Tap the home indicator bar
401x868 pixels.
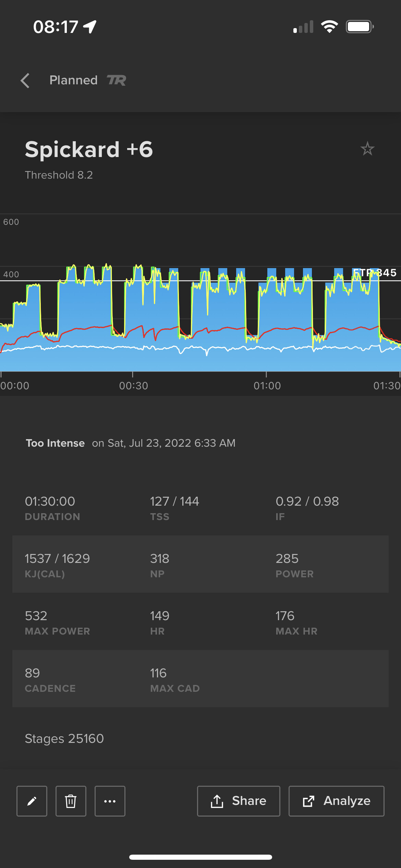[x=200, y=857]
